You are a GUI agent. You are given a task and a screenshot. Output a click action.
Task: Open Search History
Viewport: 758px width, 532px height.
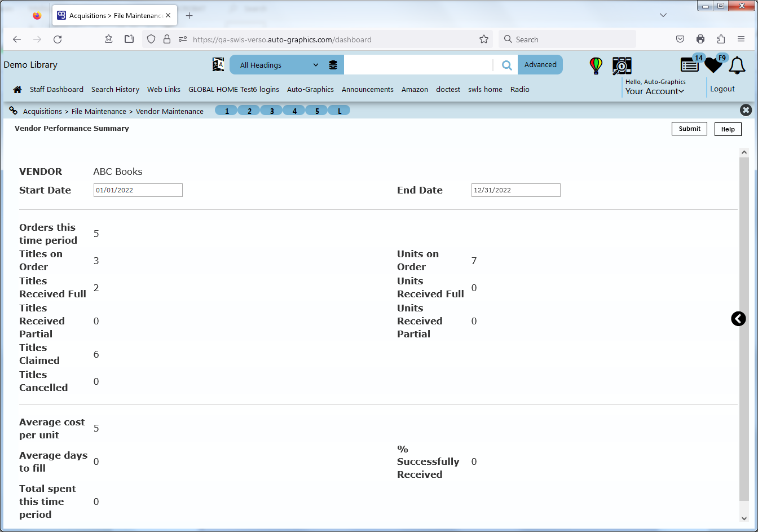[115, 90]
